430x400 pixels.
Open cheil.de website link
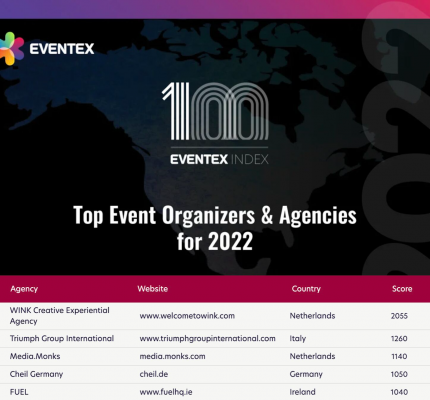(x=154, y=374)
